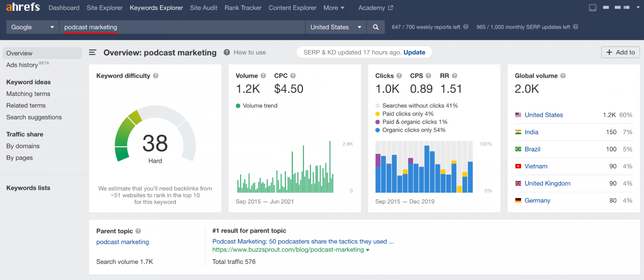Image resolution: width=644 pixels, height=280 pixels.
Task: Click the Academy external link icon
Action: coord(390,8)
